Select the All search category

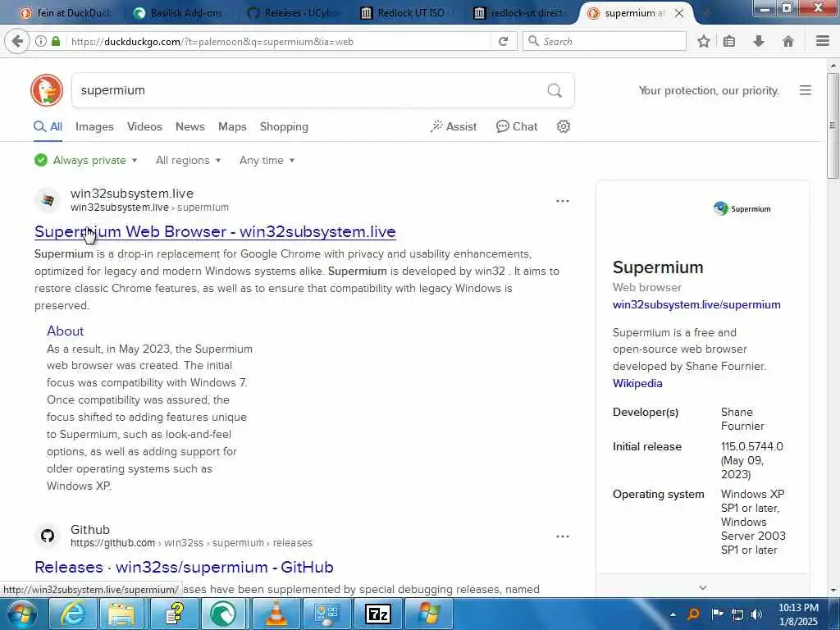[48, 126]
